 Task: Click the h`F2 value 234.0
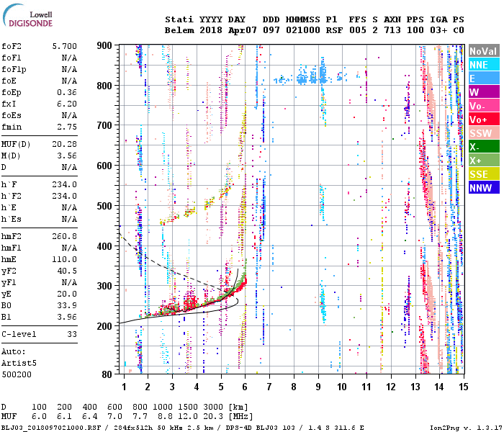(x=65, y=196)
